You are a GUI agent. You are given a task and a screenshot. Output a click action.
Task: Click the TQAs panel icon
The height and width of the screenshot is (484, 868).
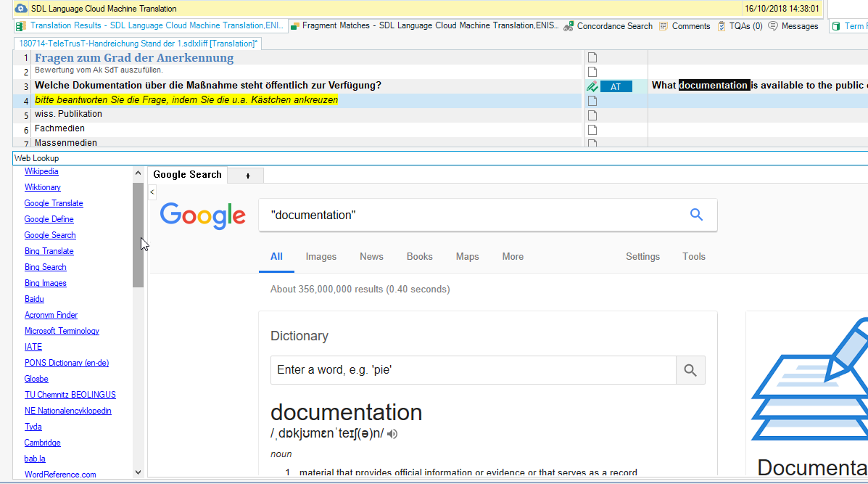coord(722,26)
